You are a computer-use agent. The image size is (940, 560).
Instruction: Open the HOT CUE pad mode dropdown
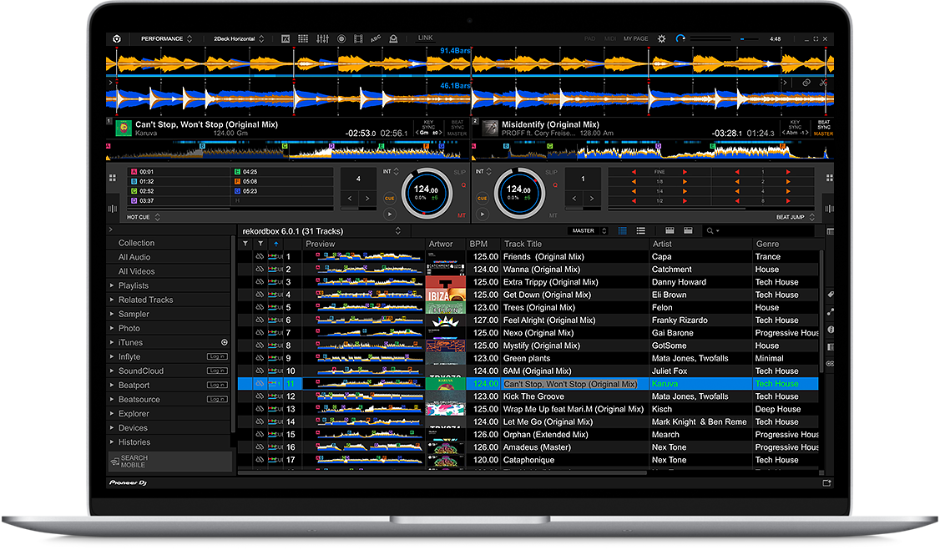[x=144, y=218]
